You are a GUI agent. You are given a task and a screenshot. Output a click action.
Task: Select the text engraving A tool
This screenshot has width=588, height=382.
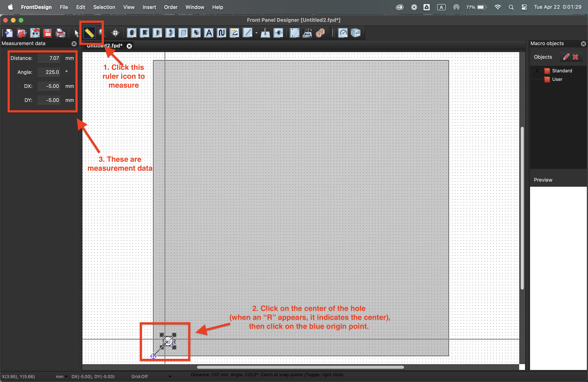tap(209, 33)
